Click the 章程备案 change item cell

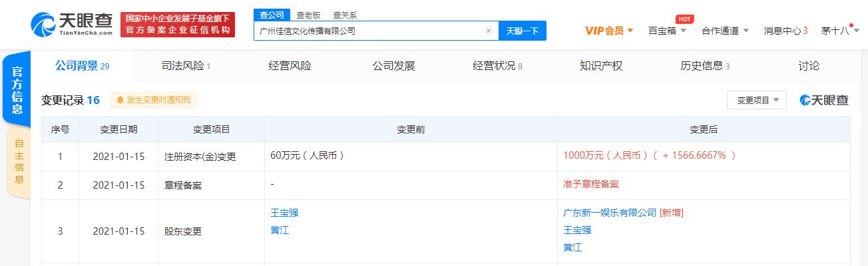pyautogui.click(x=212, y=185)
